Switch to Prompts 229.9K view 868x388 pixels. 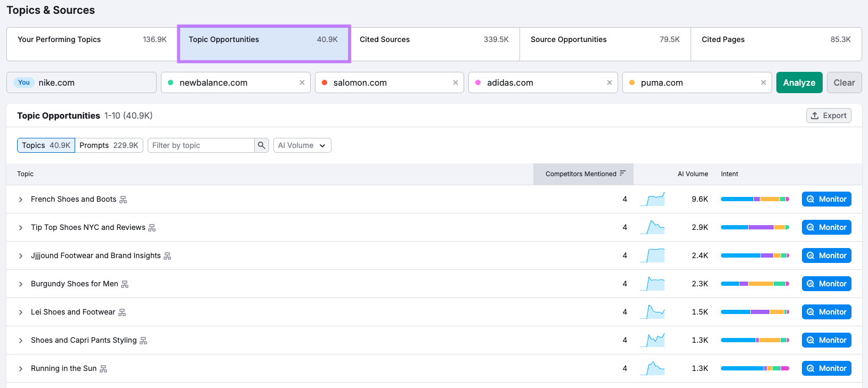(109, 145)
